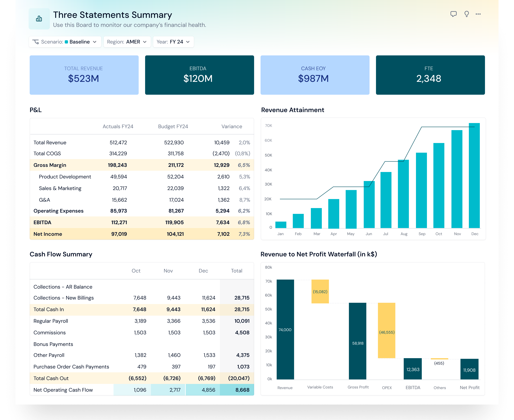
Task: Click the Actuals FY24 column header
Action: [118, 127]
